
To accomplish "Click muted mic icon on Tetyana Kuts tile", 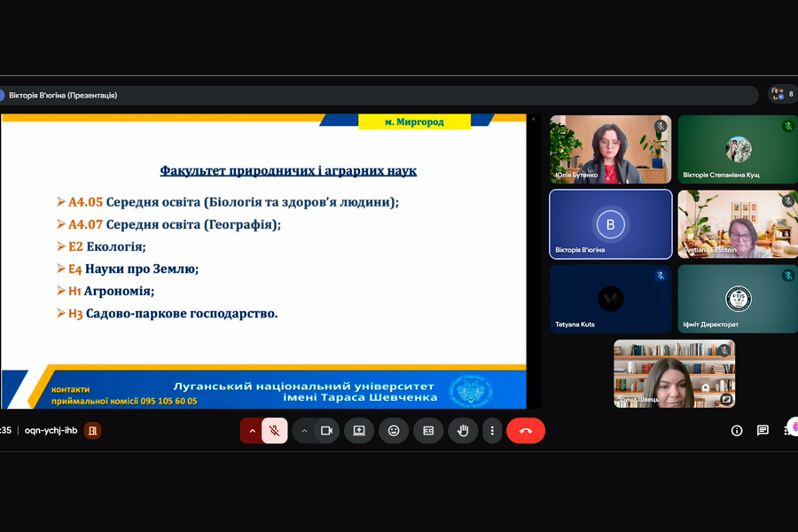I will coord(661,276).
